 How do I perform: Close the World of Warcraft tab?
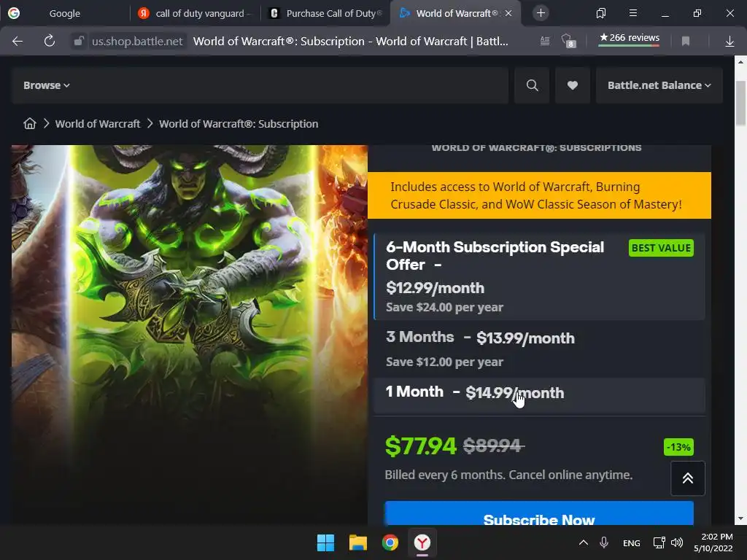tap(508, 13)
